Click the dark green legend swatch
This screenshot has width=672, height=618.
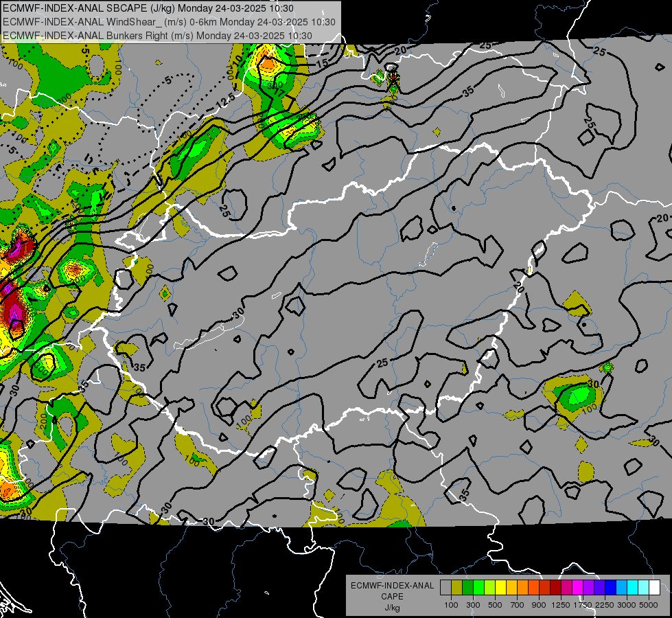468,587
